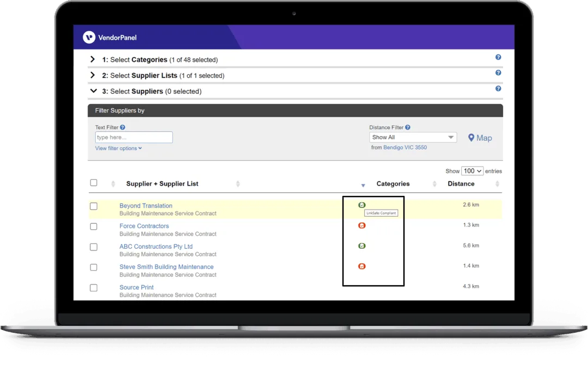Viewport: 588px width, 392px height.
Task: Open Beyond Translation supplier link
Action: click(146, 206)
